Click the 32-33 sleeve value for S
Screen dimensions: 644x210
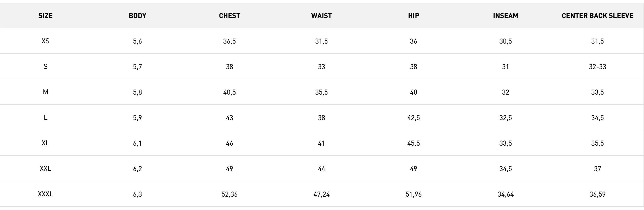click(598, 67)
